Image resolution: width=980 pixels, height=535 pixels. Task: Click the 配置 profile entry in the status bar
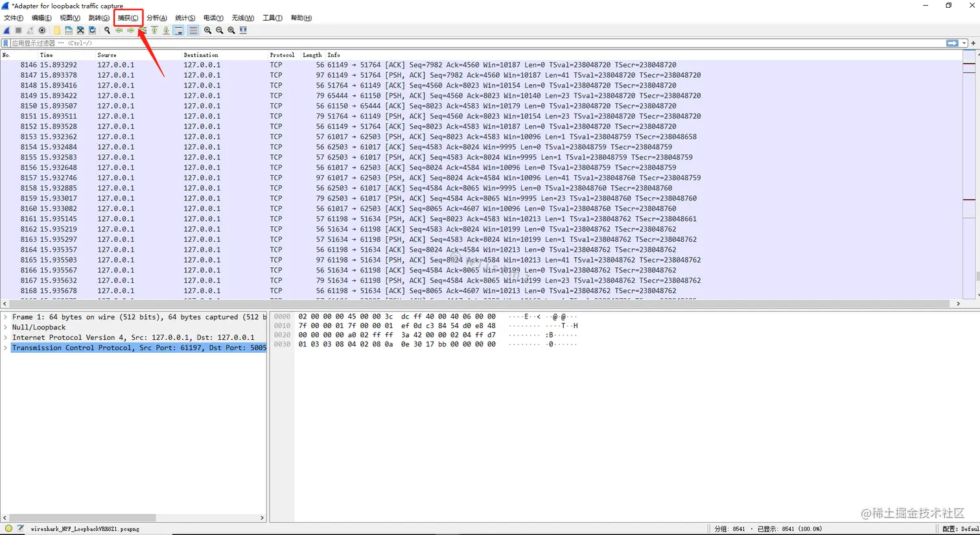coord(961,529)
